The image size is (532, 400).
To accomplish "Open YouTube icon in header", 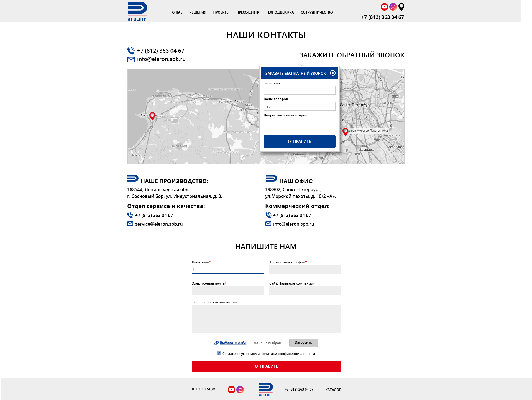I will pos(384,7).
